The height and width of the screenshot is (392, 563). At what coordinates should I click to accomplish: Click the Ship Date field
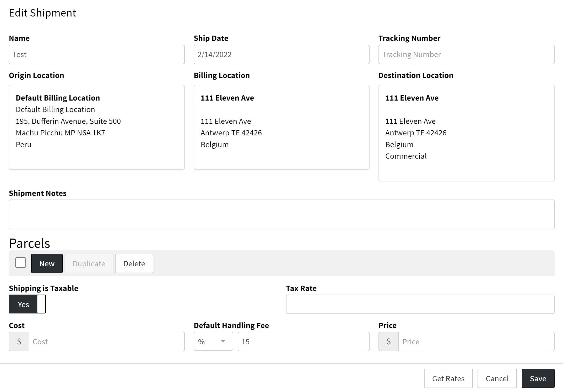tap(281, 54)
